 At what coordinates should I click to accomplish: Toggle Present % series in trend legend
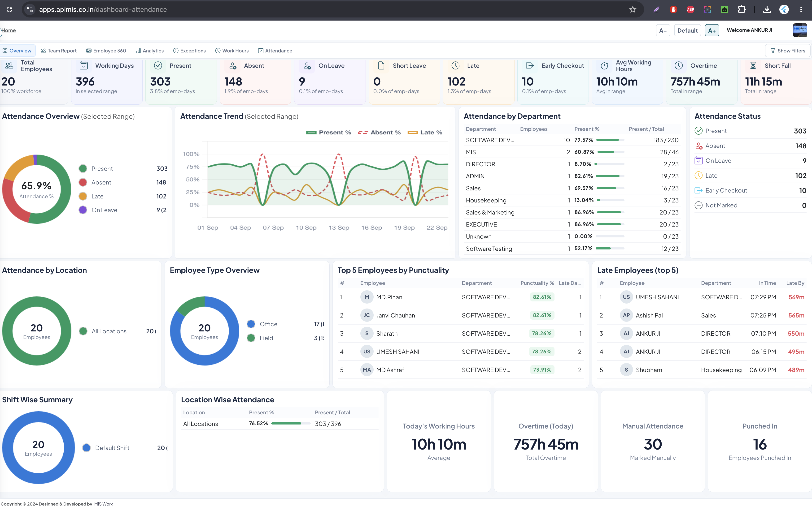click(328, 133)
